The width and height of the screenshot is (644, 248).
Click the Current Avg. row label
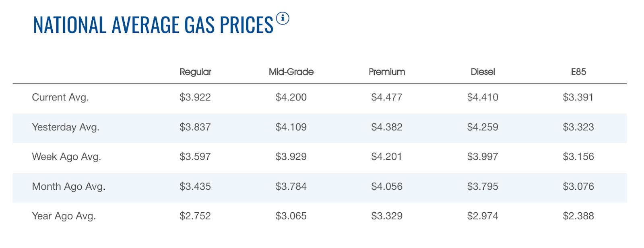tap(60, 97)
